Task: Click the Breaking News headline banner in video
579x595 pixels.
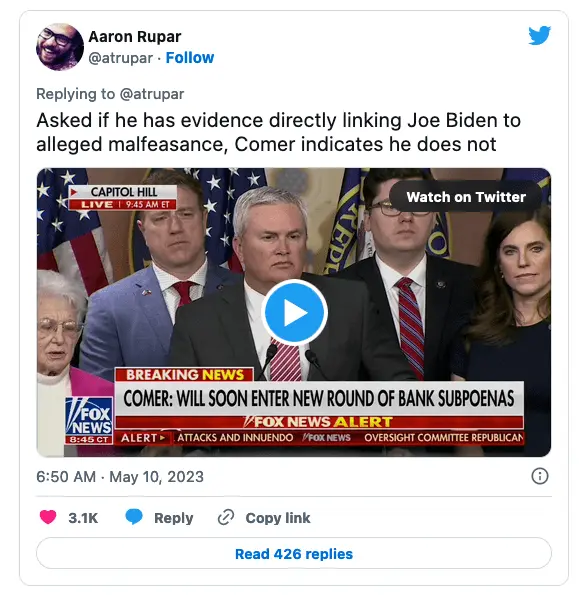Action: [x=319, y=398]
